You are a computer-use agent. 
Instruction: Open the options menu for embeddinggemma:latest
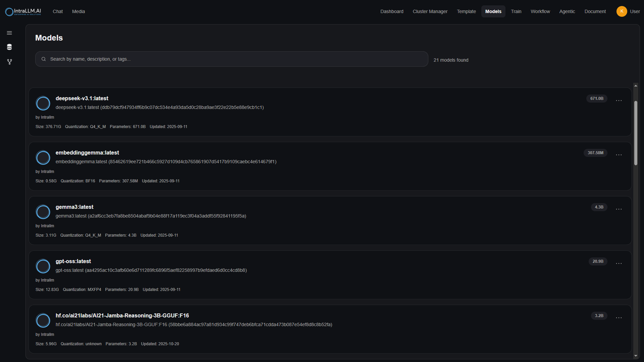point(619,155)
